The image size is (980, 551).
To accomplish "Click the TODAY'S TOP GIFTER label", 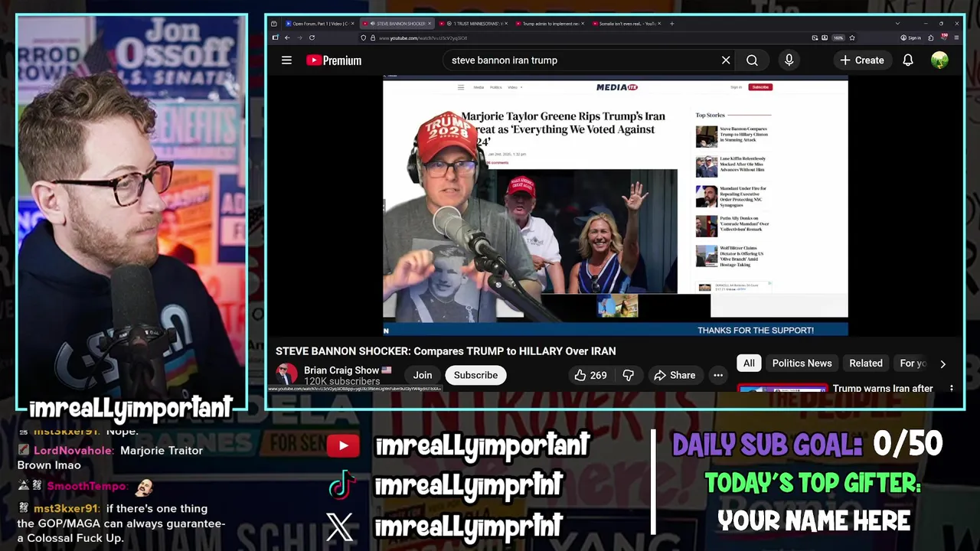I will (x=812, y=484).
